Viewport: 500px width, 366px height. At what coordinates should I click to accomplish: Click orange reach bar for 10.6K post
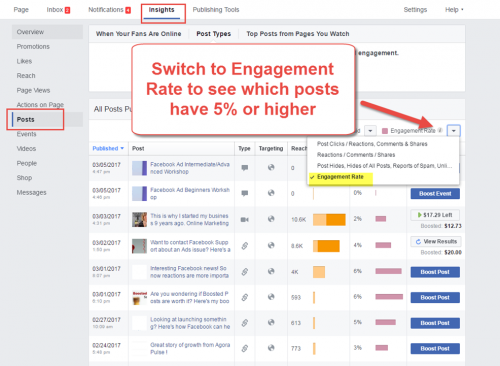329,220
